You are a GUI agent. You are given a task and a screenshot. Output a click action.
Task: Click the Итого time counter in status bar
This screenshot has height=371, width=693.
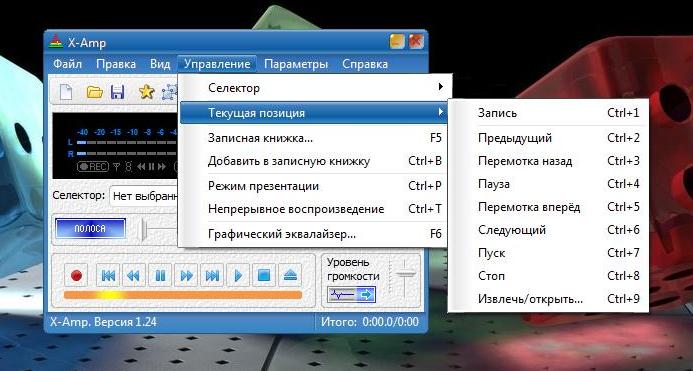[370, 321]
